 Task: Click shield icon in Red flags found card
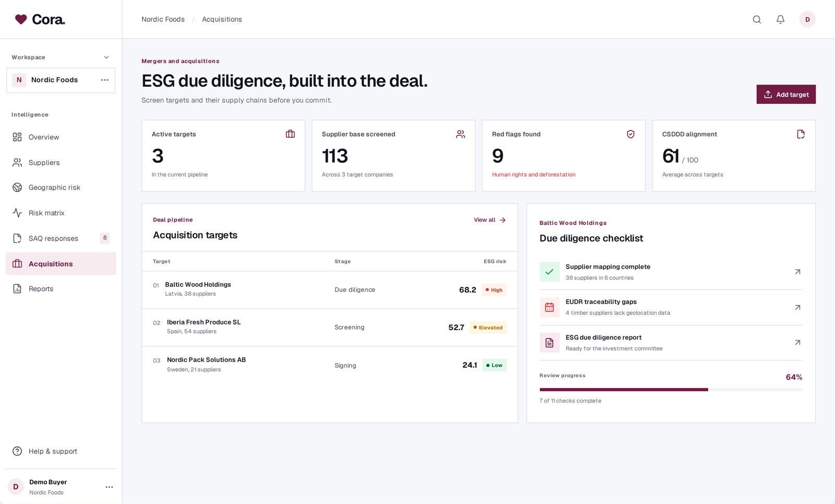tap(630, 134)
